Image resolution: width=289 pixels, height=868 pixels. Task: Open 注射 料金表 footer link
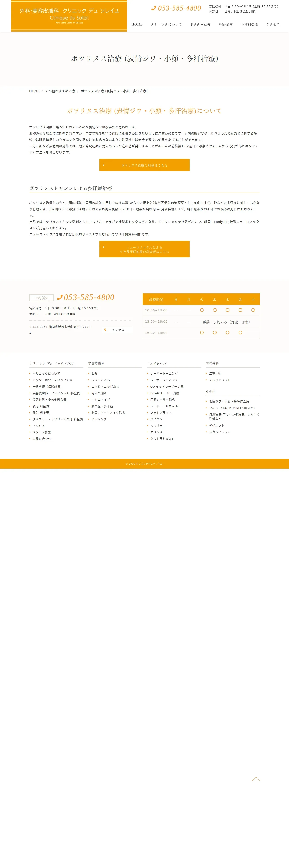pos(41,412)
